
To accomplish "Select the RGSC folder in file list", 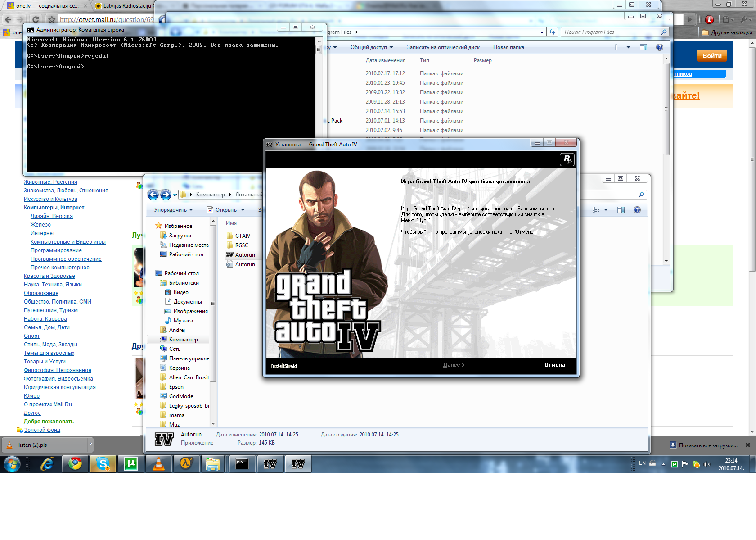I will [x=242, y=245].
